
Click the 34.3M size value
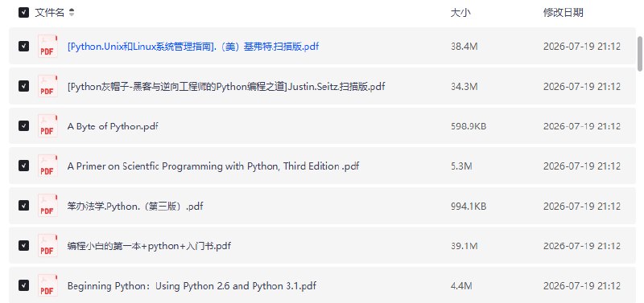point(464,87)
